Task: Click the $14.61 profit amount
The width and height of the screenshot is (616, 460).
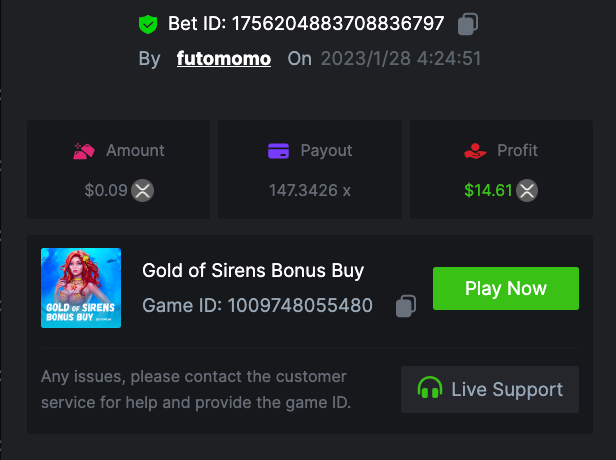Action: [489, 190]
